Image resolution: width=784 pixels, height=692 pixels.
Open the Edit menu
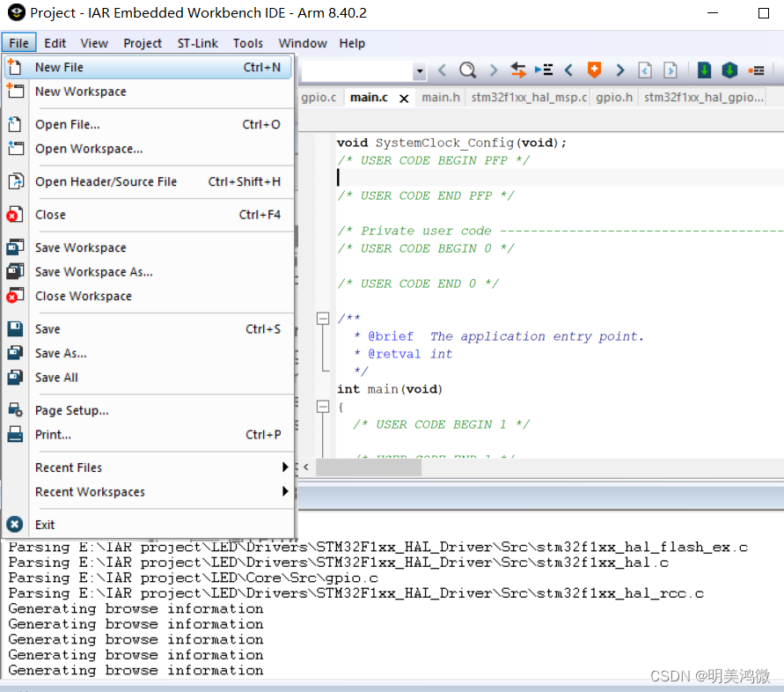click(x=55, y=43)
